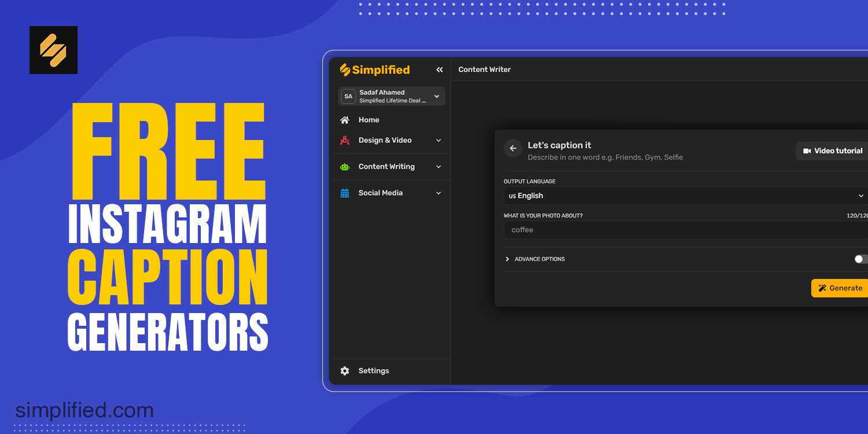Expand the Social Media menu chevron

[439, 193]
